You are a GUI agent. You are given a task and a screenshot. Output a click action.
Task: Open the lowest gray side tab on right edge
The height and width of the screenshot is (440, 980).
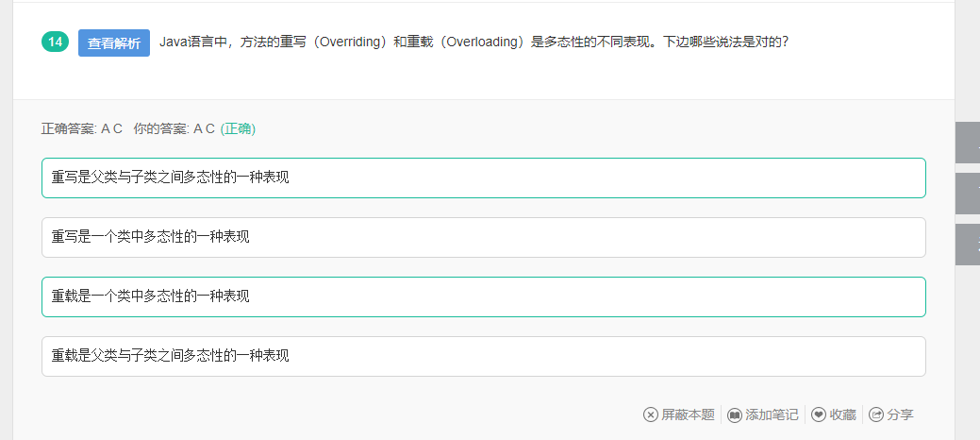[x=968, y=245]
